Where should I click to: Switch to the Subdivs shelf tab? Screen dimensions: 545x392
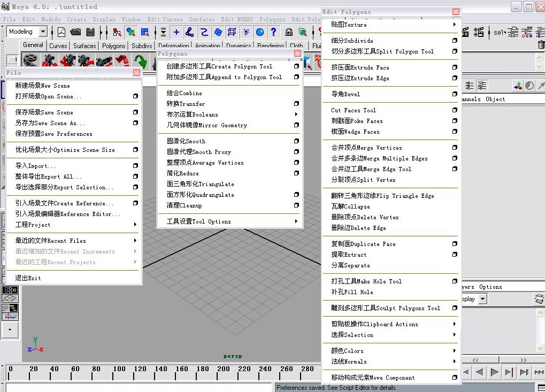[x=141, y=45]
